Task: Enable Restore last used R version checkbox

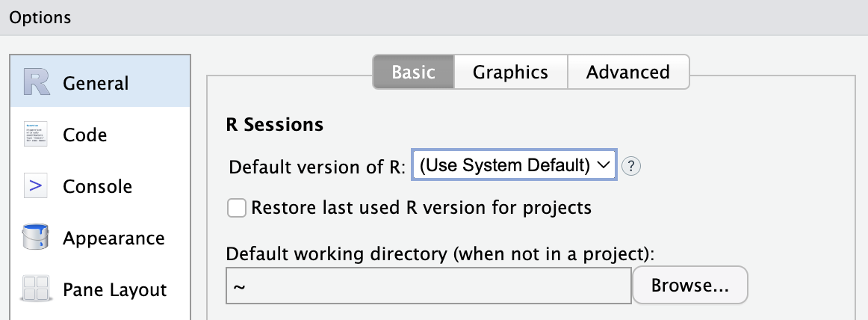Action: point(237,209)
